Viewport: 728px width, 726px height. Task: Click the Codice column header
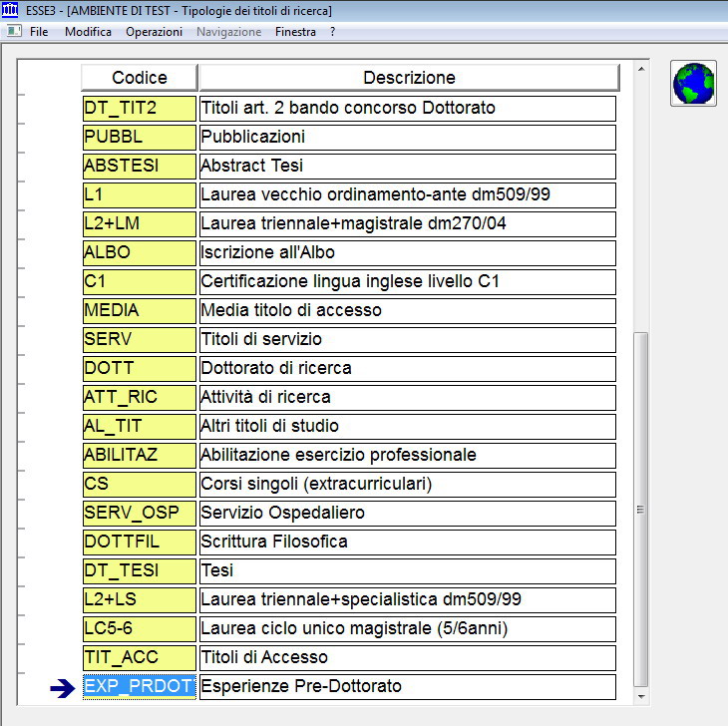pyautogui.click(x=140, y=78)
